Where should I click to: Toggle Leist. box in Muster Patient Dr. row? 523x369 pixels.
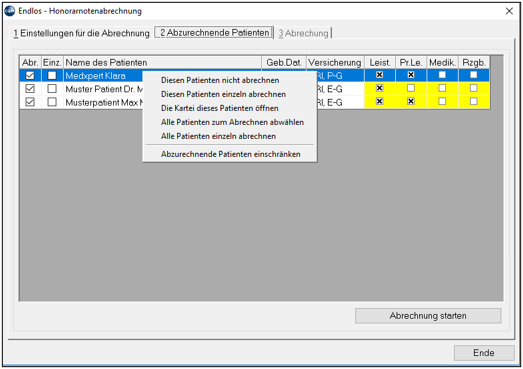coord(379,88)
